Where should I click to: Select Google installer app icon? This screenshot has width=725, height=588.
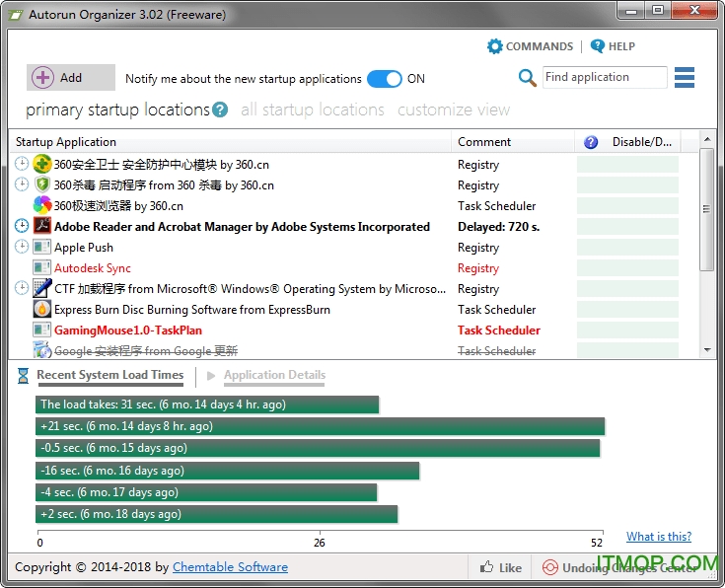click(x=42, y=350)
